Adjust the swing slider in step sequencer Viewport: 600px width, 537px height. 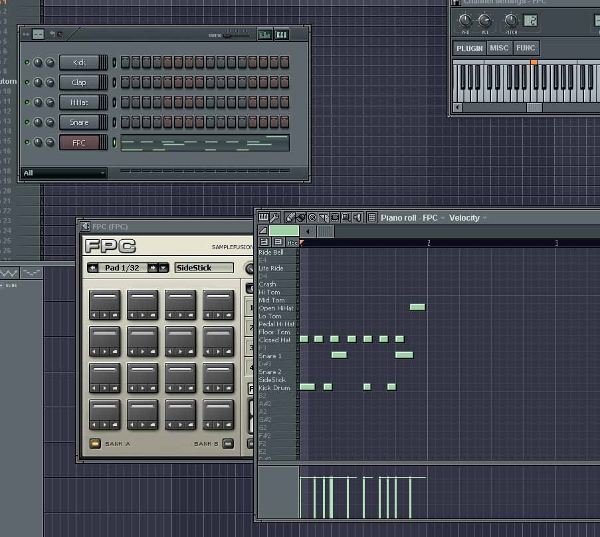tap(236, 35)
